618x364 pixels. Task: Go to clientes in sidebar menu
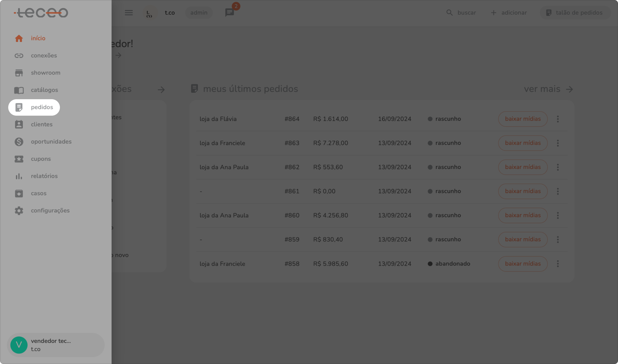[41, 124]
